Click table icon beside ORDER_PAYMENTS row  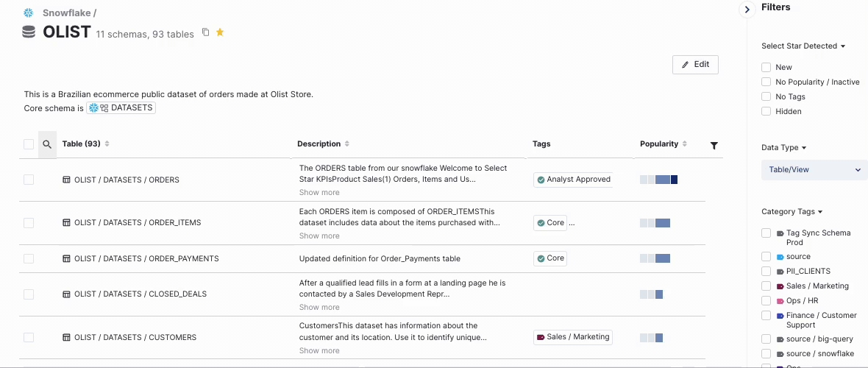[66, 258]
